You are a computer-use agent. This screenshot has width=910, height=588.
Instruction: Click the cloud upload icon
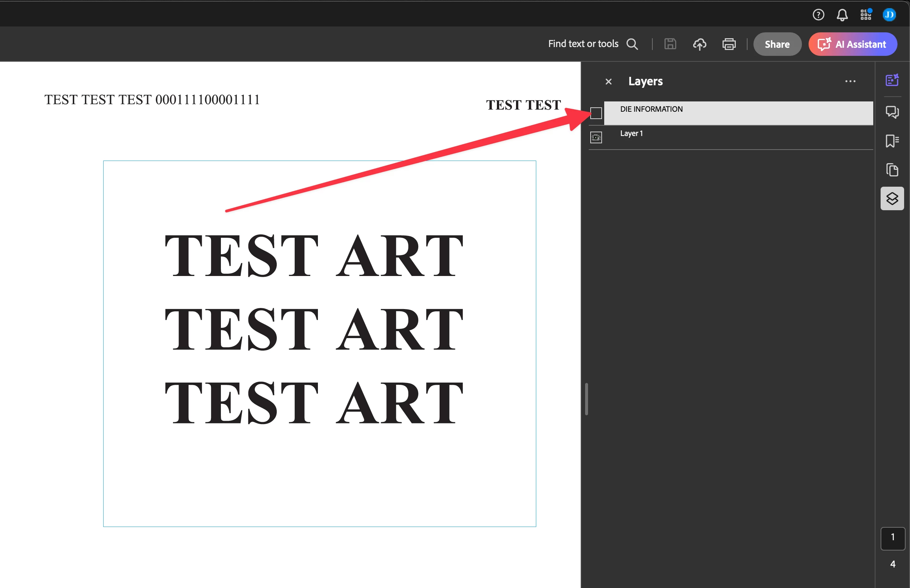[699, 44]
